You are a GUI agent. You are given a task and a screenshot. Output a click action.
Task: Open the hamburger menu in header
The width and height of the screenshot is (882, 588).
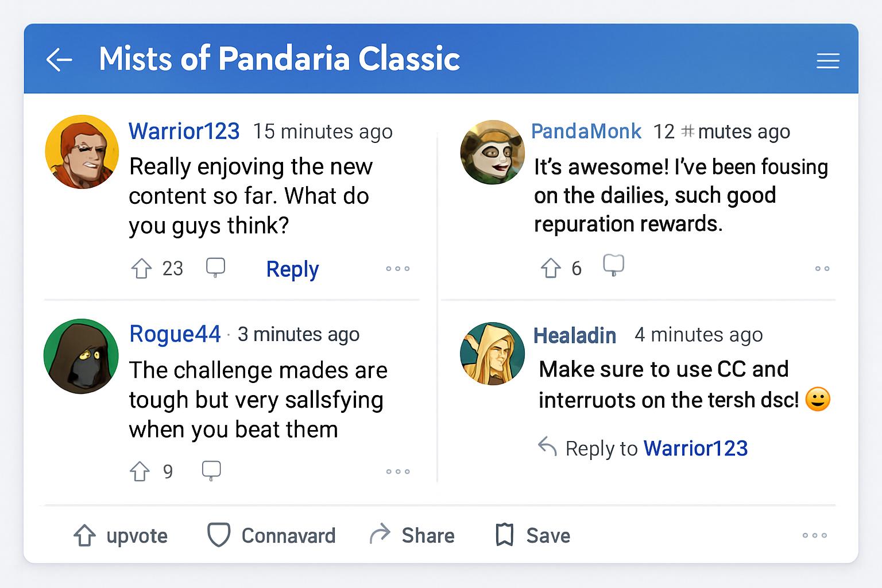coord(827,61)
